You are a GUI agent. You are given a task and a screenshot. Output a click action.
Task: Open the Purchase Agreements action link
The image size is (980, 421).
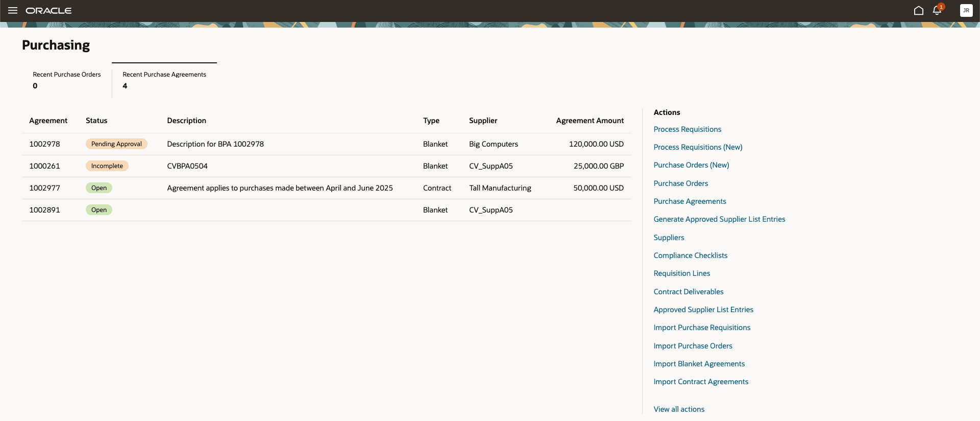click(690, 201)
